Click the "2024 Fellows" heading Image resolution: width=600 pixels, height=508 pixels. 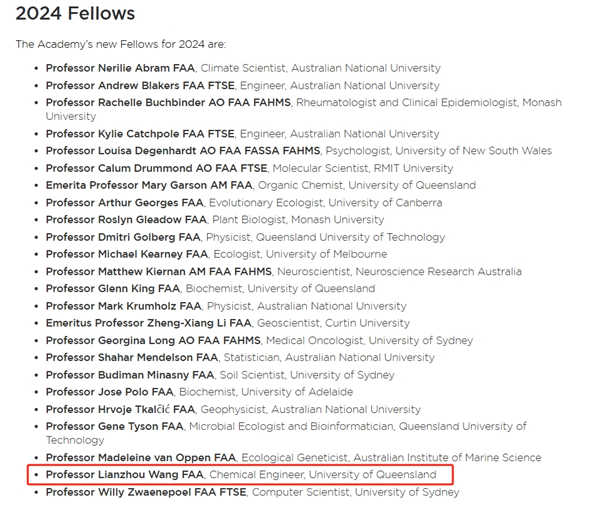[x=75, y=15]
